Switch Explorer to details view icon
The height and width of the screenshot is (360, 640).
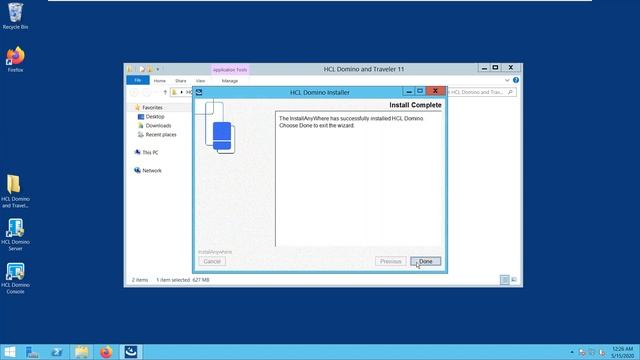tap(505, 280)
